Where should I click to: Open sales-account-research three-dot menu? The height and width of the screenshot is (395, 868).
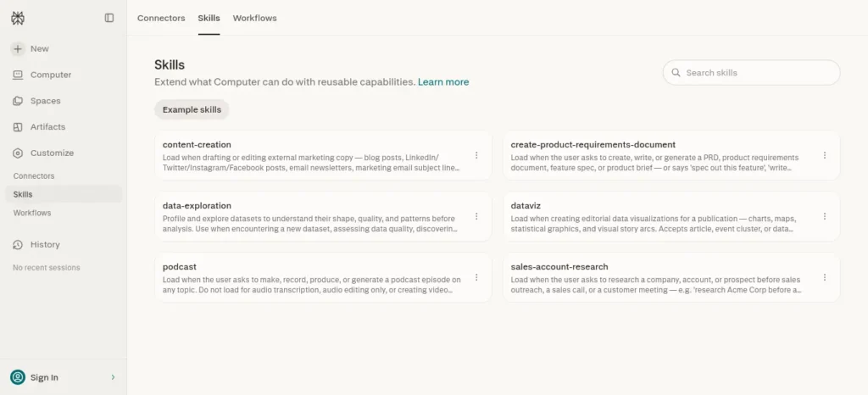824,277
